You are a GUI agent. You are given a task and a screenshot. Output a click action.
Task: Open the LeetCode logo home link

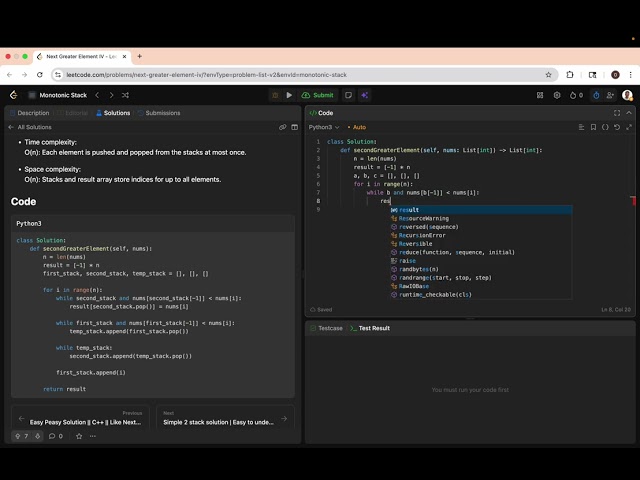pyautogui.click(x=13, y=95)
